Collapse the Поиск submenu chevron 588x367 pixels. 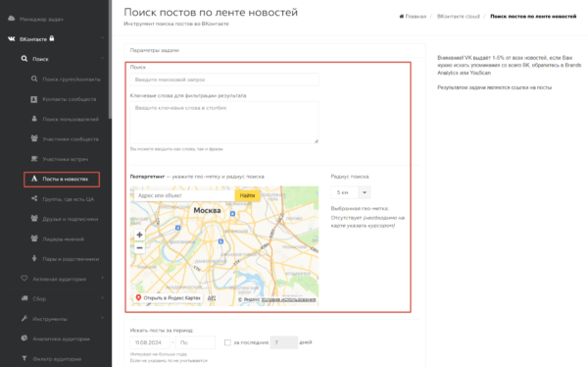click(x=102, y=58)
